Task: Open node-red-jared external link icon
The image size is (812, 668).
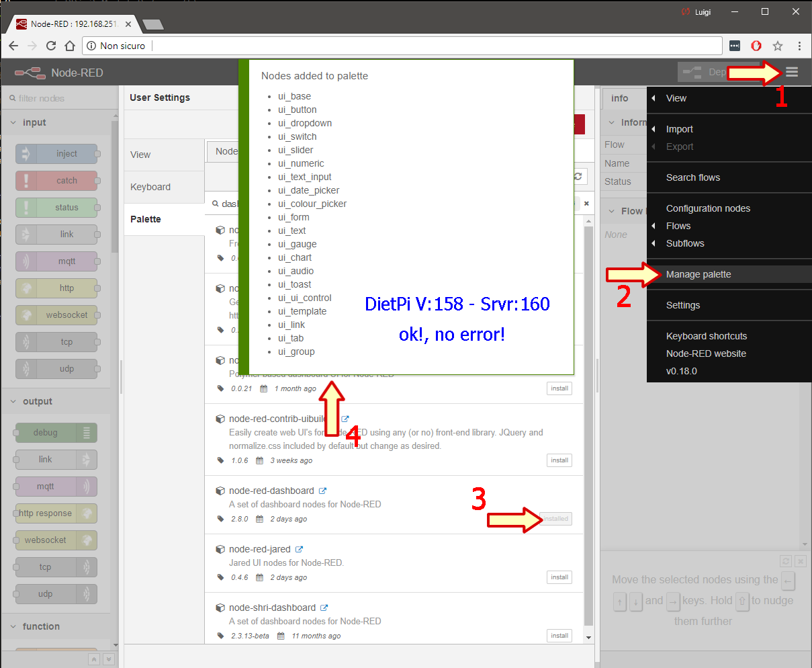Action: (299, 550)
